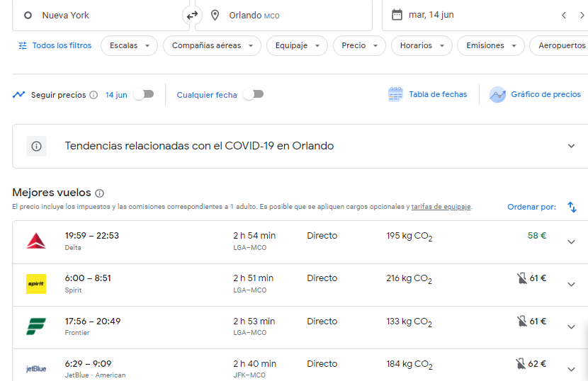588x381 pixels.
Task: Edit the Orlando MCO destination field
Action: pyautogui.click(x=283, y=16)
